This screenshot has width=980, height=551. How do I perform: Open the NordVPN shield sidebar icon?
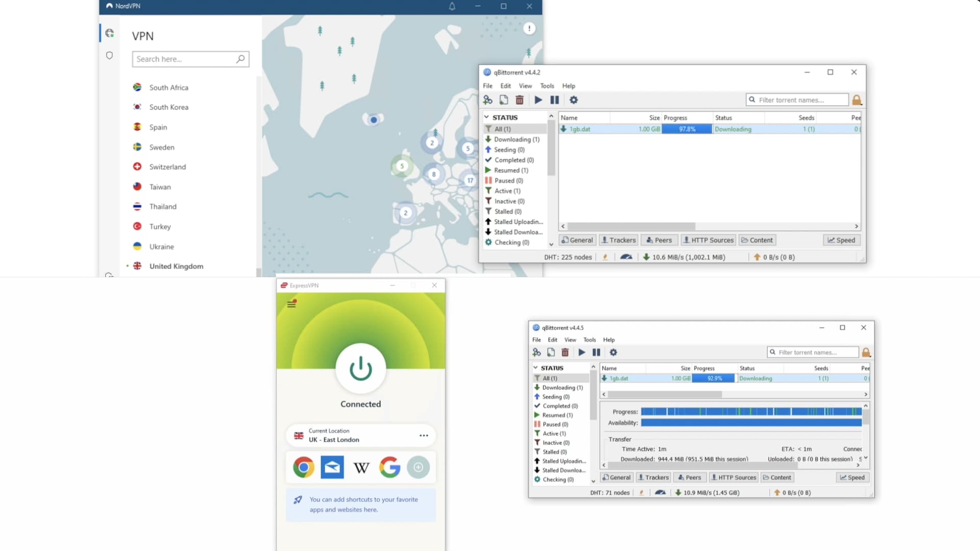pos(109,55)
